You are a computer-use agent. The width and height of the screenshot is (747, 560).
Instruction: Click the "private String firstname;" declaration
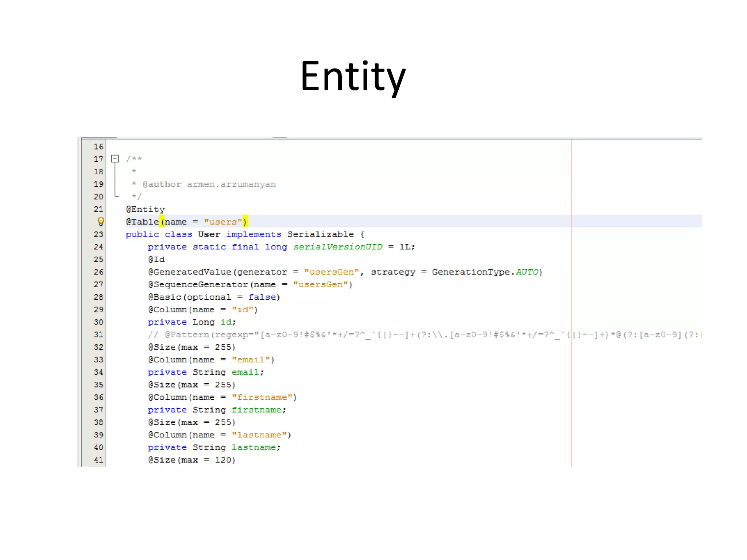click(x=217, y=410)
